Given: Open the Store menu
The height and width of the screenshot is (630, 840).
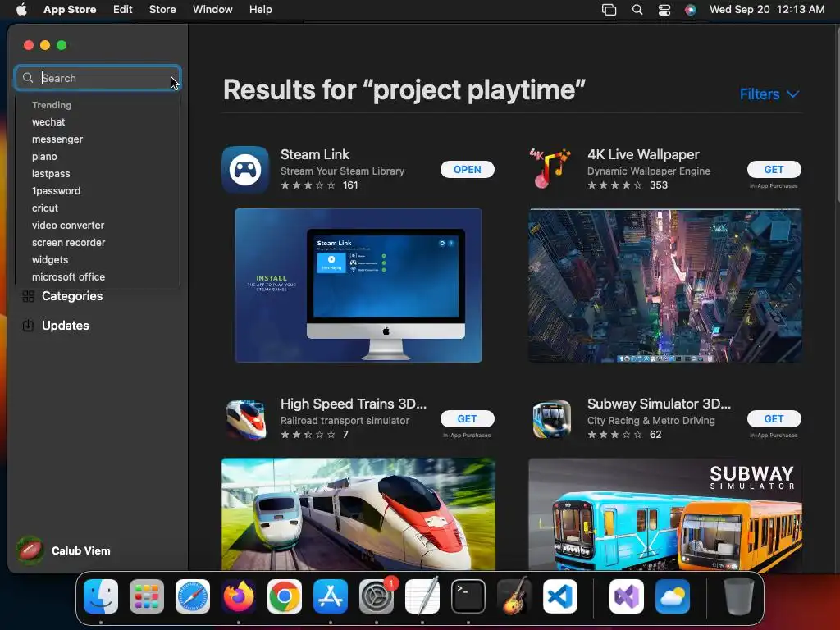Looking at the screenshot, I should [x=162, y=10].
